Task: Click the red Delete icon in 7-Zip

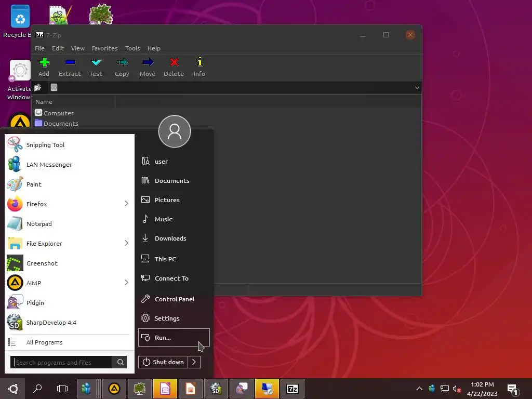Action: pyautogui.click(x=174, y=62)
